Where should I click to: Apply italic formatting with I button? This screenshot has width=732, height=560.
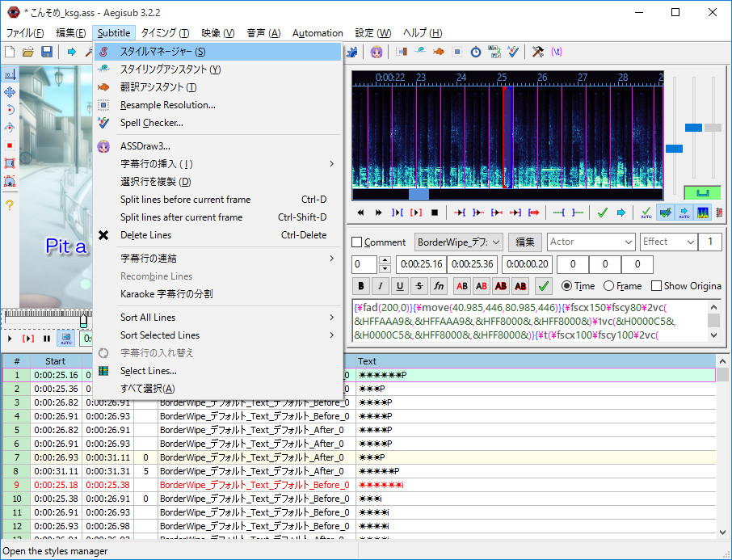[x=380, y=286]
